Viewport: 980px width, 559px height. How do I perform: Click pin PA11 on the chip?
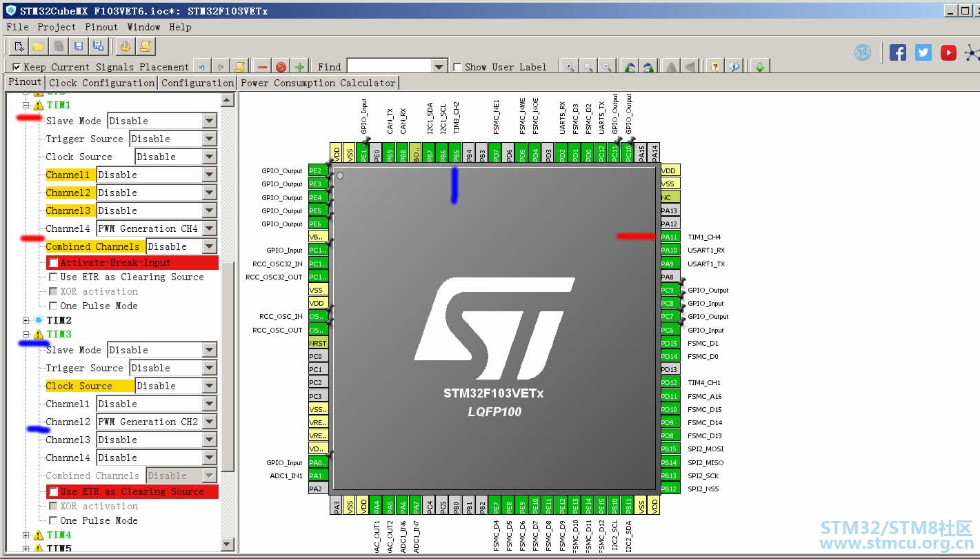click(670, 237)
